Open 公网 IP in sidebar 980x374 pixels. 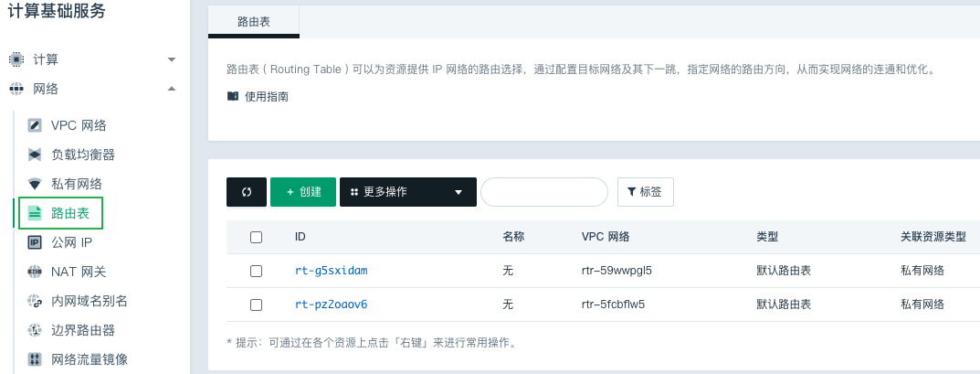point(72,242)
